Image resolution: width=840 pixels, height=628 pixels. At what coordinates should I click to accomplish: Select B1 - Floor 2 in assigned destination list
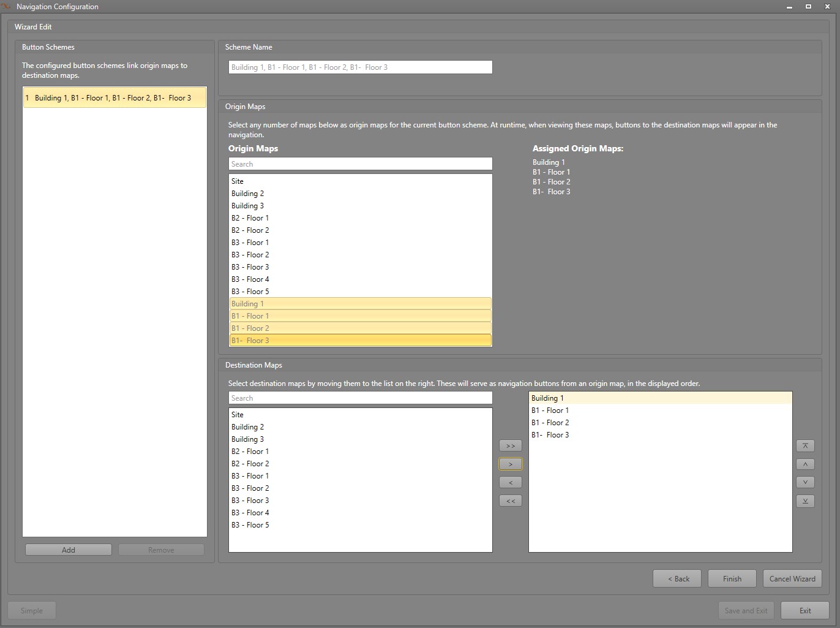(x=550, y=423)
